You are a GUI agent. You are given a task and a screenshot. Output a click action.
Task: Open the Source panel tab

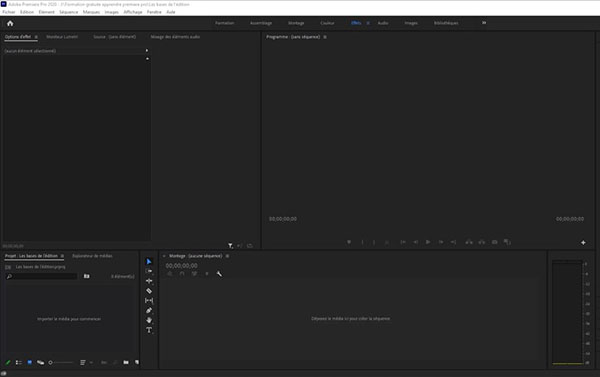(x=114, y=37)
